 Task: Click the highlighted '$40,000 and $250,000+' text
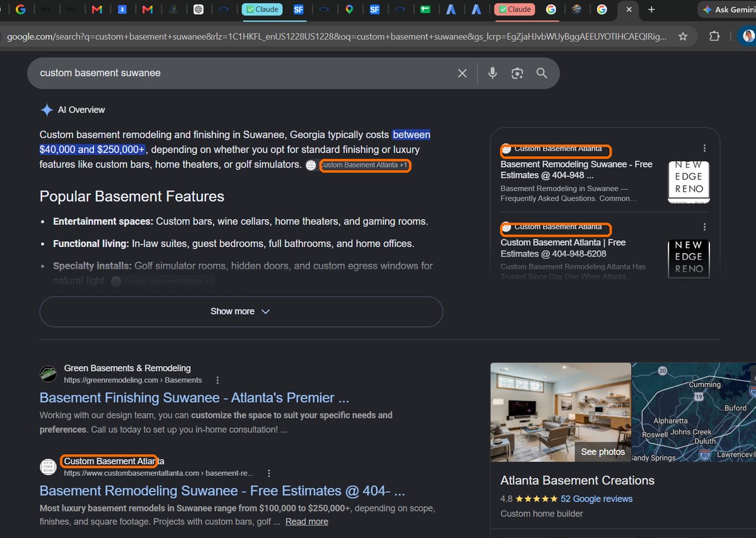click(x=92, y=150)
